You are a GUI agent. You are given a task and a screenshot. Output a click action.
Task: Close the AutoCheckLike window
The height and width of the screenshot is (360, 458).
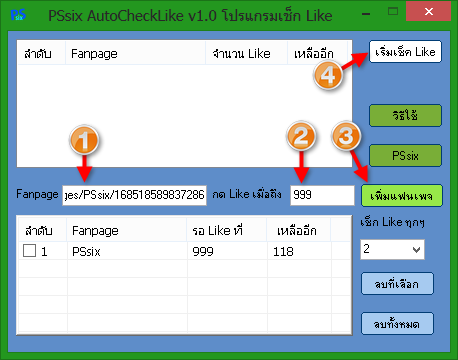[429, 11]
